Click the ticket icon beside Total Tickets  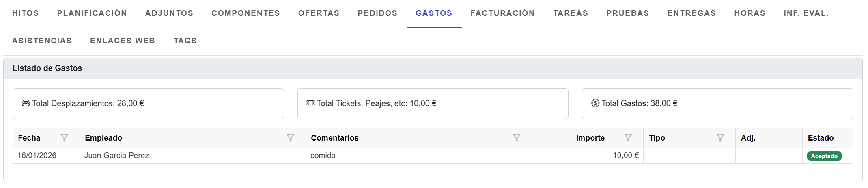(310, 103)
